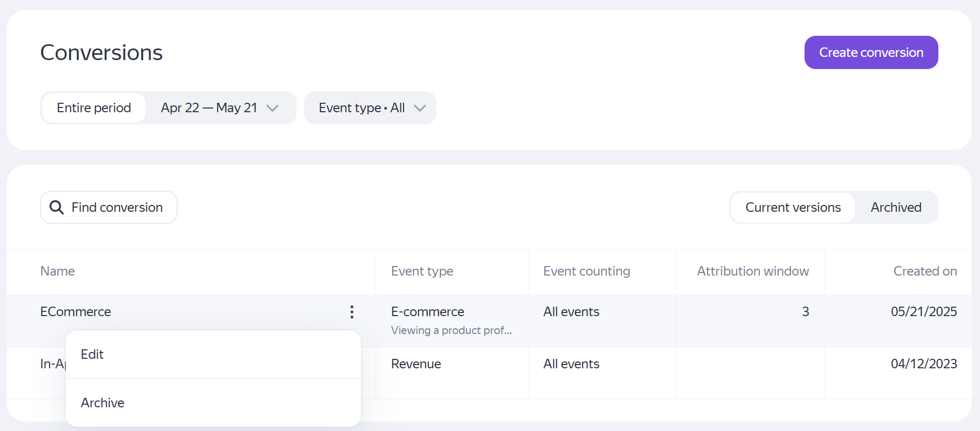The width and height of the screenshot is (980, 431).
Task: Click the Name column header
Action: (57, 271)
